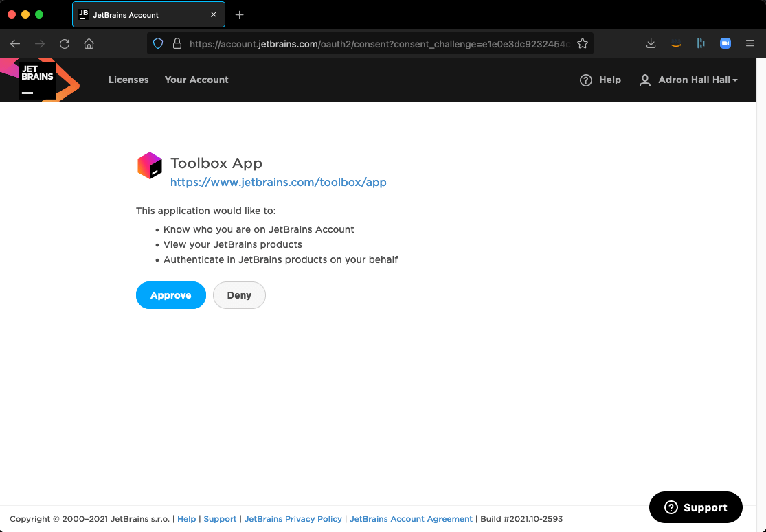The image size is (766, 532).
Task: Click the tracking protection shield icon
Action: tap(158, 44)
